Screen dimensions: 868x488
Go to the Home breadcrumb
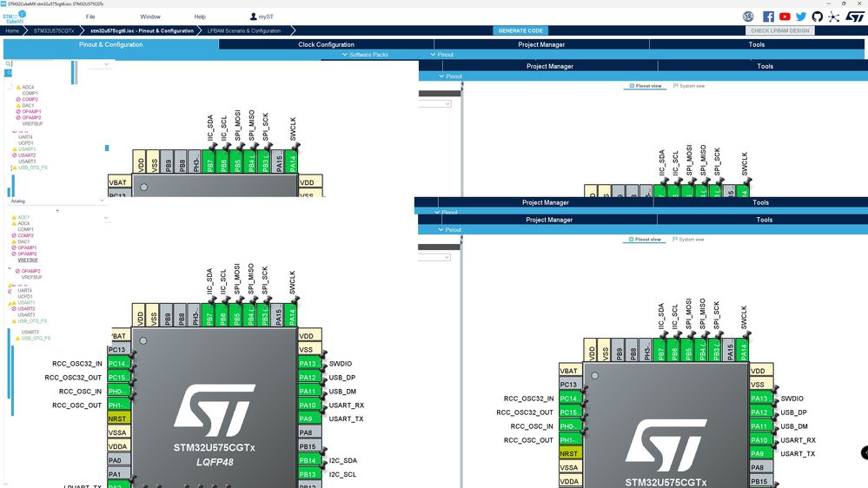(x=12, y=31)
